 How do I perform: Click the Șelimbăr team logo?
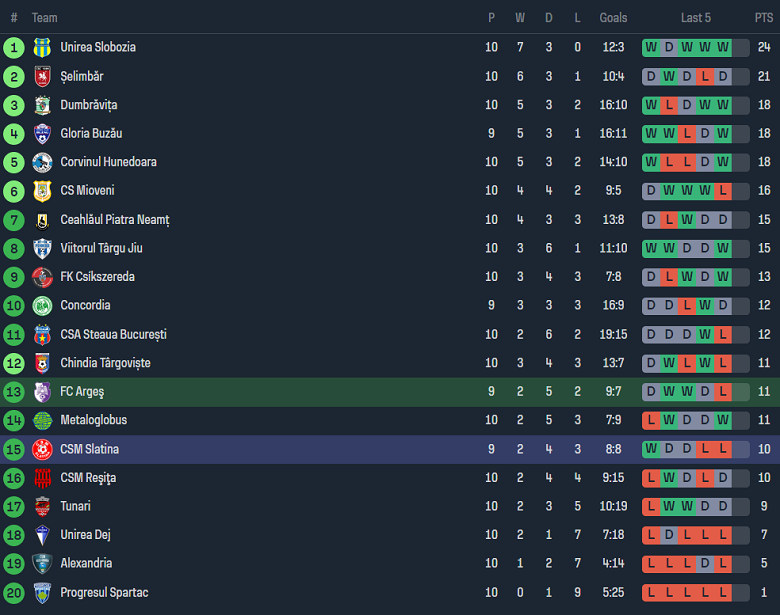[42, 76]
